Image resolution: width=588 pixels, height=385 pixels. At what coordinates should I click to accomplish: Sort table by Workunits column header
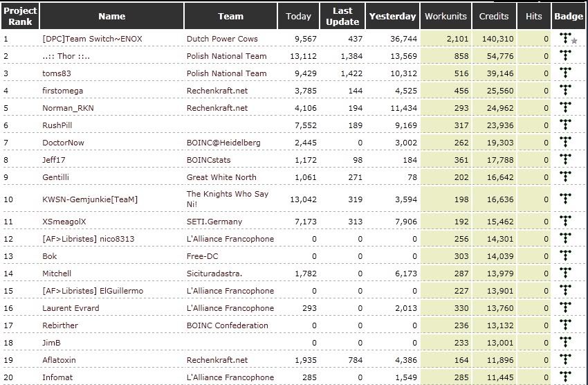445,16
